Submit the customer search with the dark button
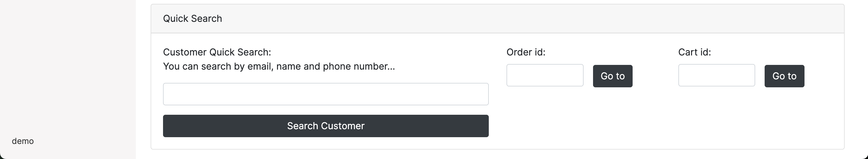 coord(325,126)
